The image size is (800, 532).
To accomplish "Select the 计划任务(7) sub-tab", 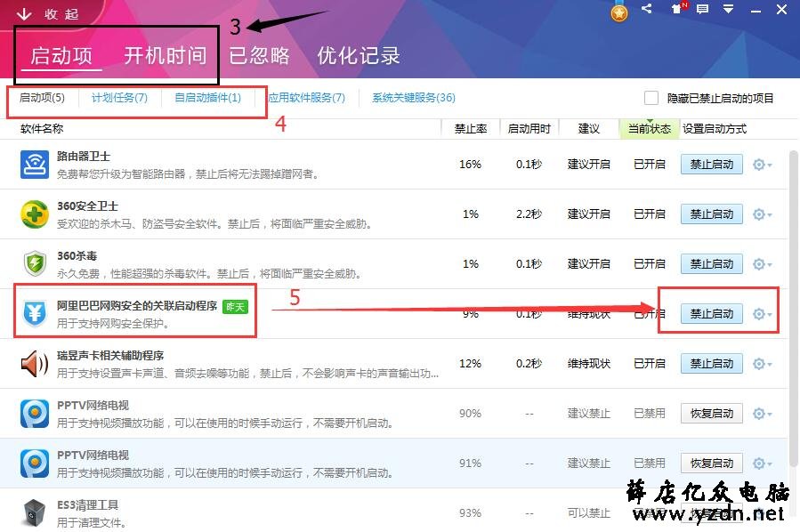I will point(119,98).
